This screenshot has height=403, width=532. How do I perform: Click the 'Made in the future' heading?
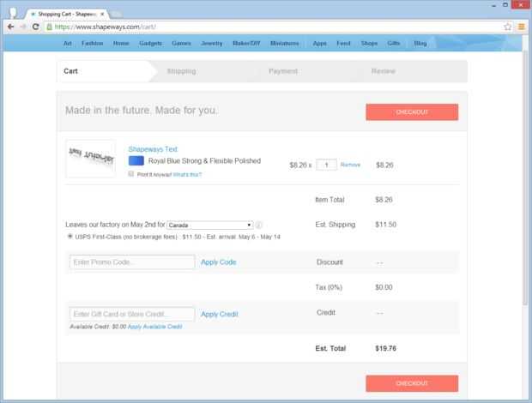point(142,111)
